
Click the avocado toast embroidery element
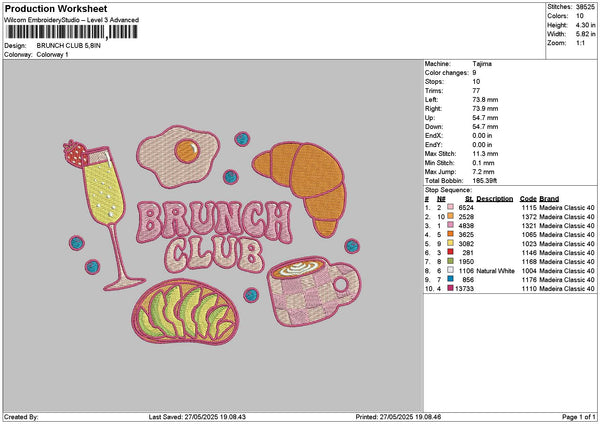pos(185,311)
